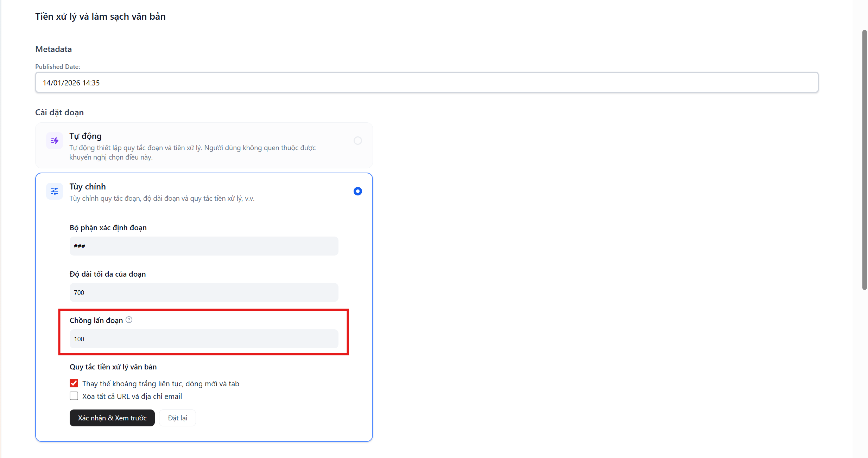This screenshot has width=868, height=458.
Task: Click label Xóa tất cả URL và địa chỉ email
Action: click(x=132, y=396)
